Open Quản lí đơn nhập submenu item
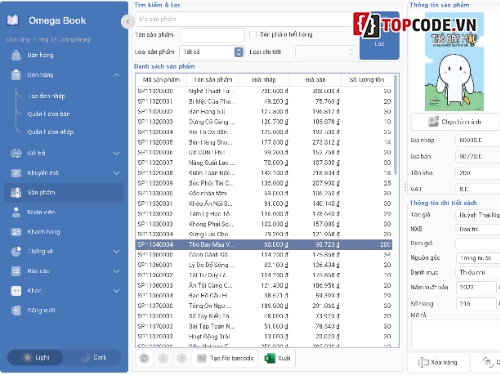The height and width of the screenshot is (375, 500). tap(50, 132)
